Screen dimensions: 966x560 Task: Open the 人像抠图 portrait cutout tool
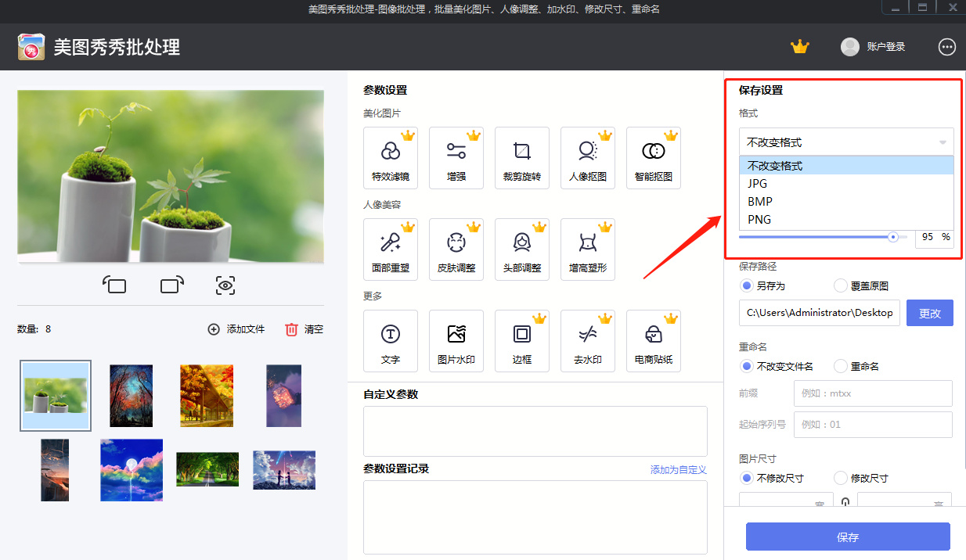(x=588, y=158)
